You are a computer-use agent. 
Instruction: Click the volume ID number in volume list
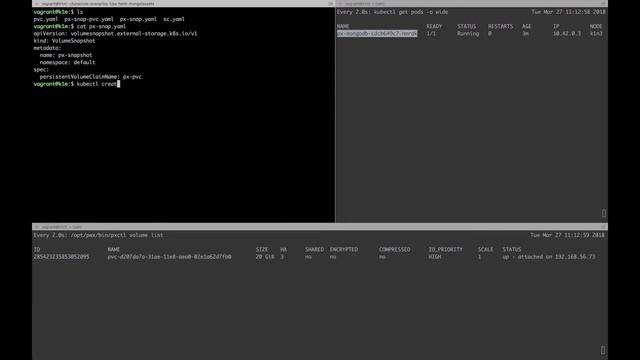(x=61, y=257)
